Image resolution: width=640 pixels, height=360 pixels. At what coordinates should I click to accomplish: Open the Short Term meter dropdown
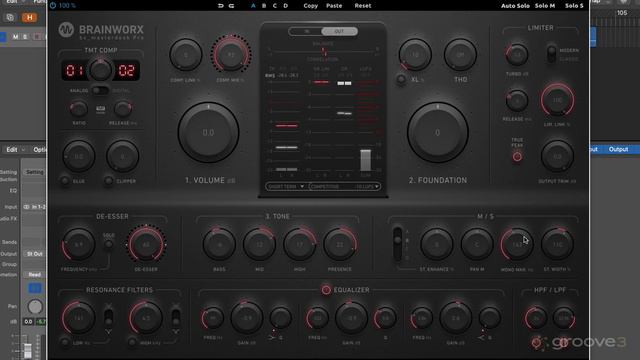[286, 187]
